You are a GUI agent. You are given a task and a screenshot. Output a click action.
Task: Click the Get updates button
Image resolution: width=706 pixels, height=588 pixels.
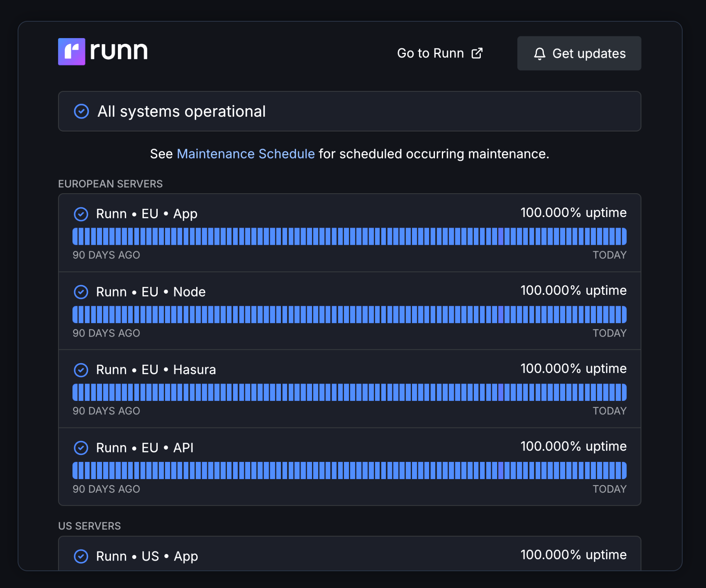click(x=579, y=53)
